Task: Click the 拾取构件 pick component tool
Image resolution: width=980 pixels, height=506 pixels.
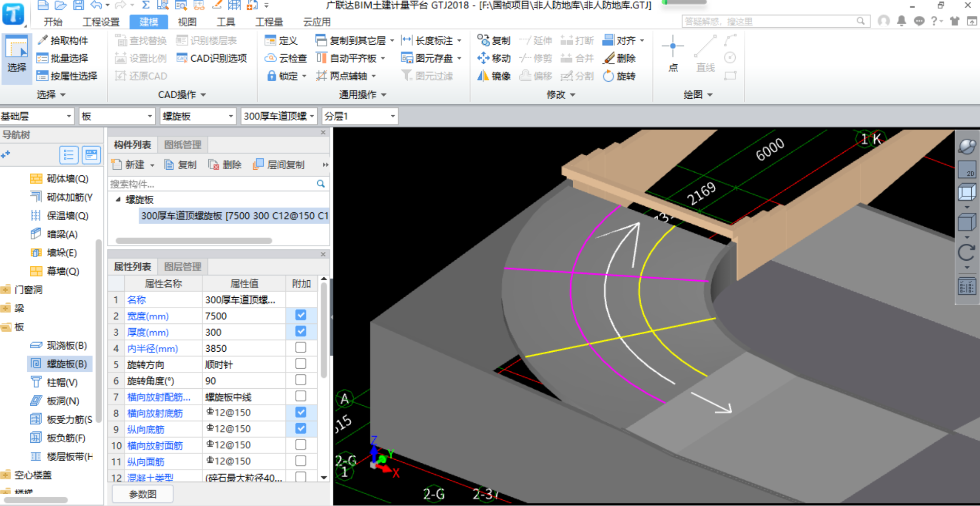Action: (62, 40)
